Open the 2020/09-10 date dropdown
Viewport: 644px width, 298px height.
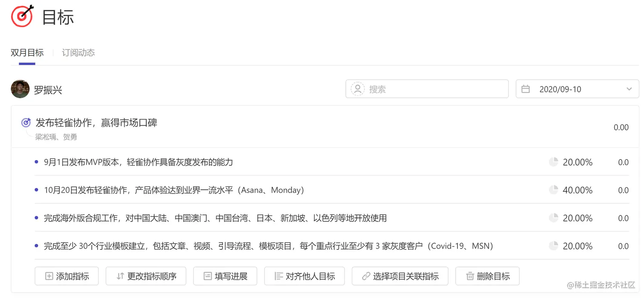577,89
